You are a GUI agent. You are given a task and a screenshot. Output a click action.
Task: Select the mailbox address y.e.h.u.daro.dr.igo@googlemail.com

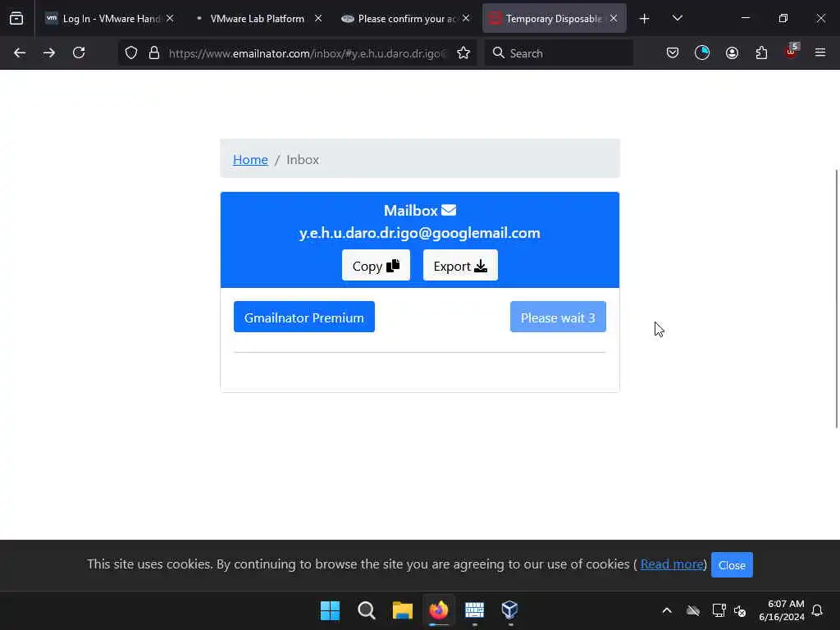419,233
